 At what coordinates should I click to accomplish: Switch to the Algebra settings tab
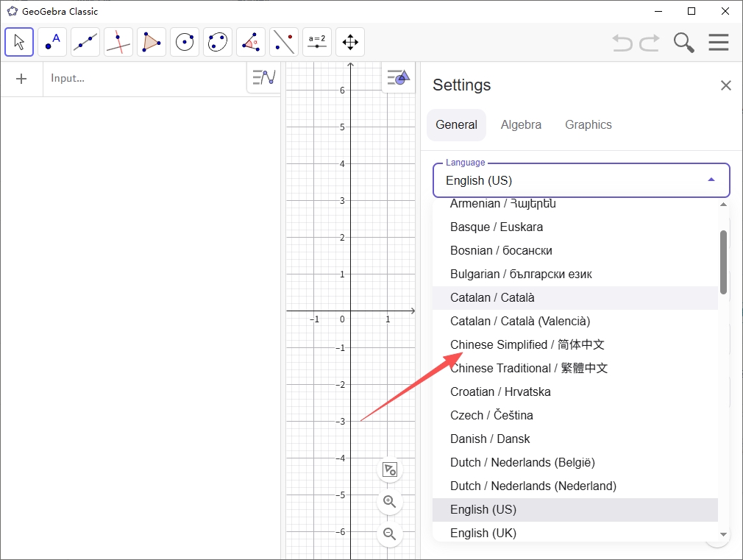point(521,124)
